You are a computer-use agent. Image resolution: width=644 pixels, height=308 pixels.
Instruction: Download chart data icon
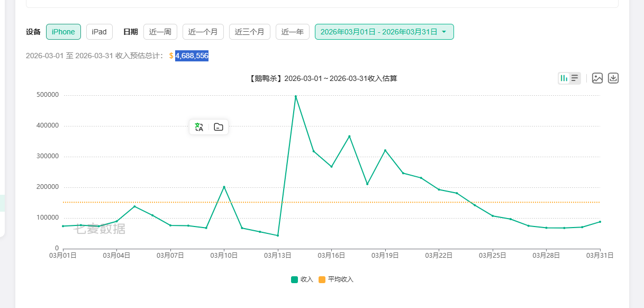coord(613,78)
